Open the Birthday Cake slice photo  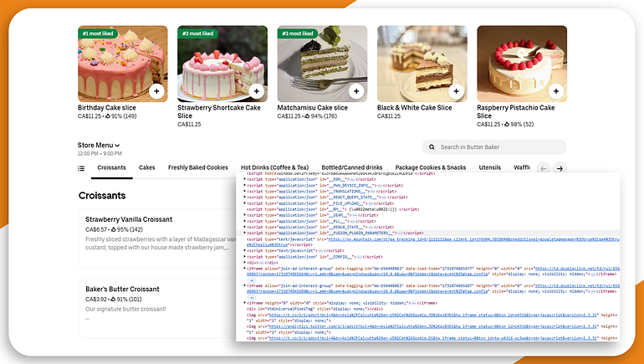point(123,64)
